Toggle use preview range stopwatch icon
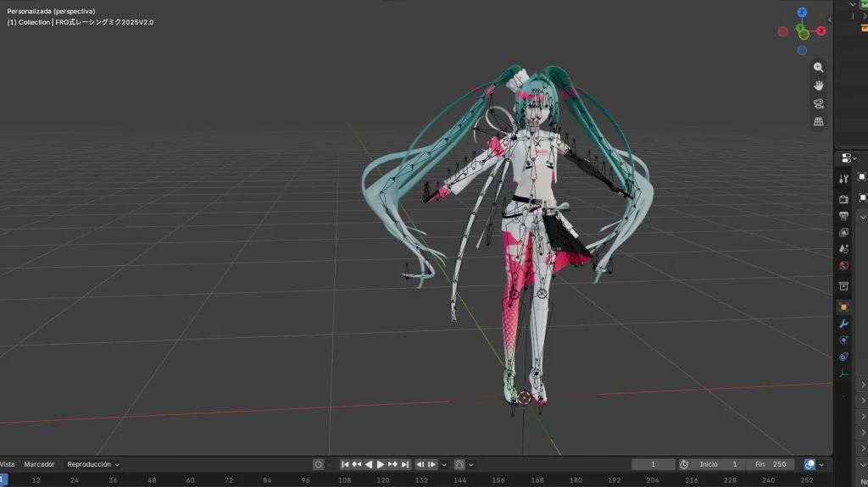Image resolution: width=868 pixels, height=487 pixels. (684, 464)
